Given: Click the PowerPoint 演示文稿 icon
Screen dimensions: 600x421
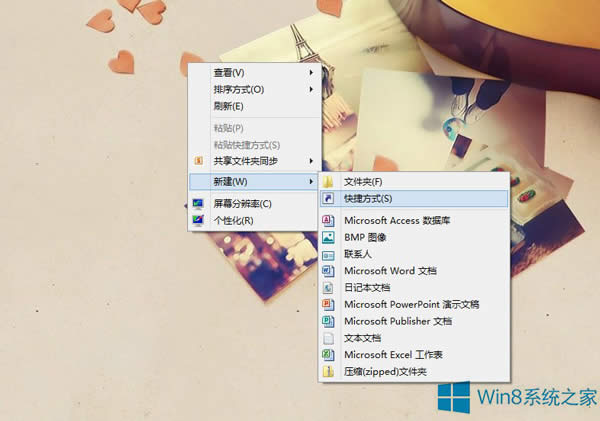Looking at the screenshot, I should point(327,304).
